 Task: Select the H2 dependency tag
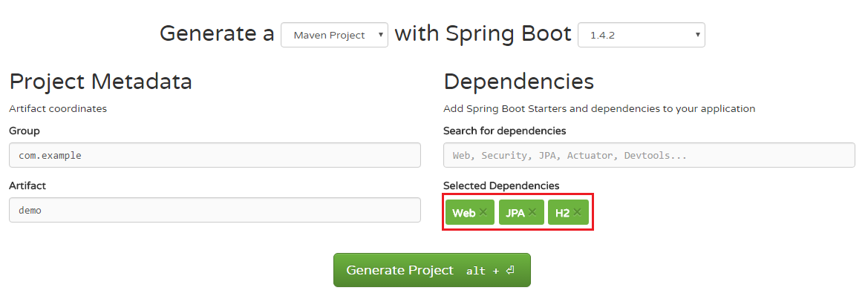(x=568, y=212)
